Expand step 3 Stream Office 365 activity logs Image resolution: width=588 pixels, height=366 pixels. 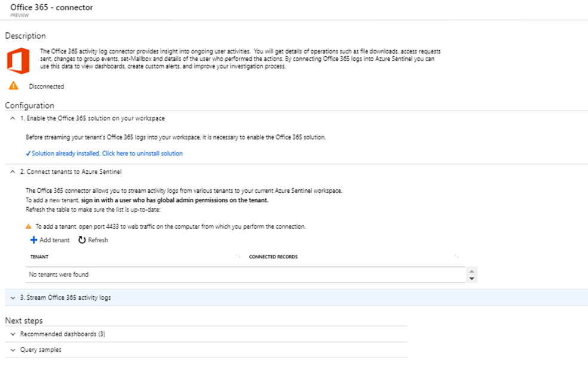(x=13, y=298)
